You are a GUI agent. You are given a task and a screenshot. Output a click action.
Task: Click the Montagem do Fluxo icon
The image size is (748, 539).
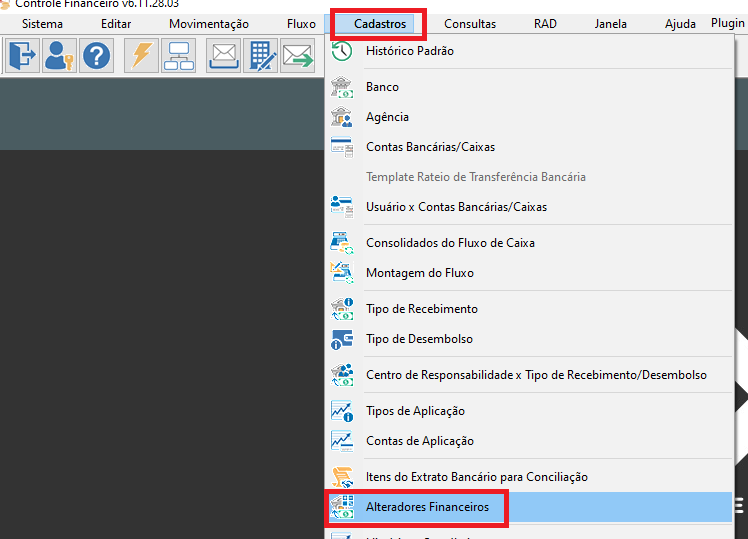tap(342, 273)
